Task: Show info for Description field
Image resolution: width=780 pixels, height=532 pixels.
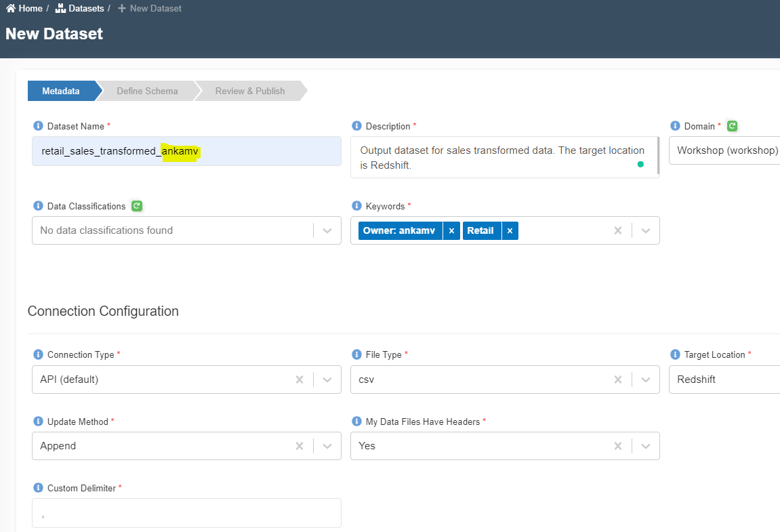Action: pyautogui.click(x=356, y=126)
